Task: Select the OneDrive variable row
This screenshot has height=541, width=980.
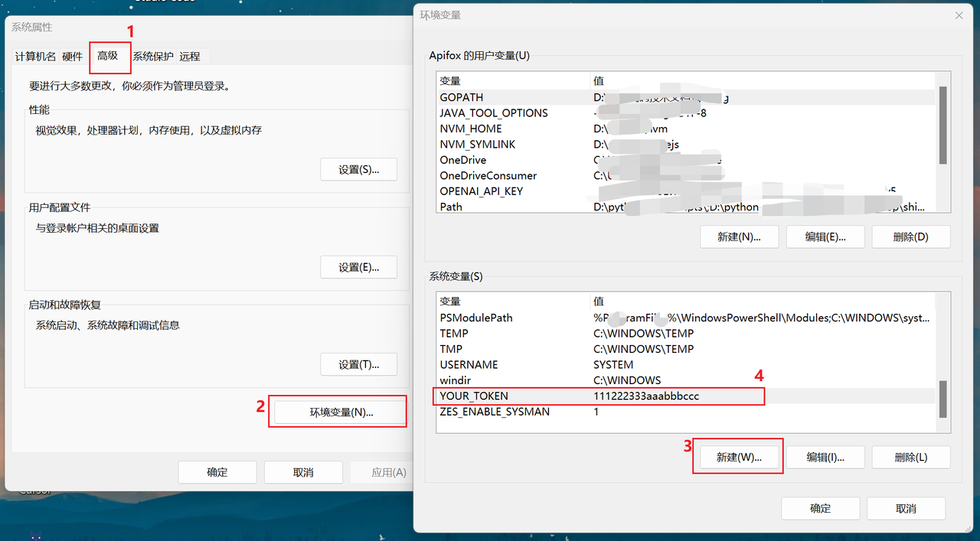Action: 686,160
